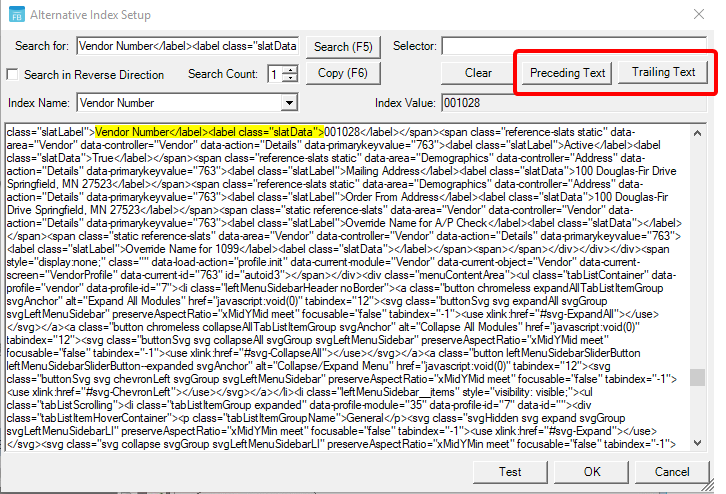Image resolution: width=726 pixels, height=494 pixels.
Task: Click the Index Name Vendor Number field
Action: click(x=180, y=103)
